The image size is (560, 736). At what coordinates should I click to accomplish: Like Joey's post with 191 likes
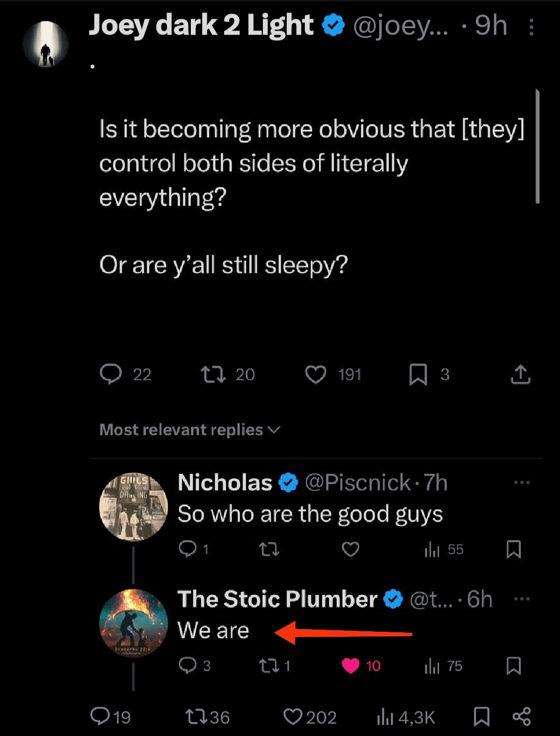click(316, 374)
